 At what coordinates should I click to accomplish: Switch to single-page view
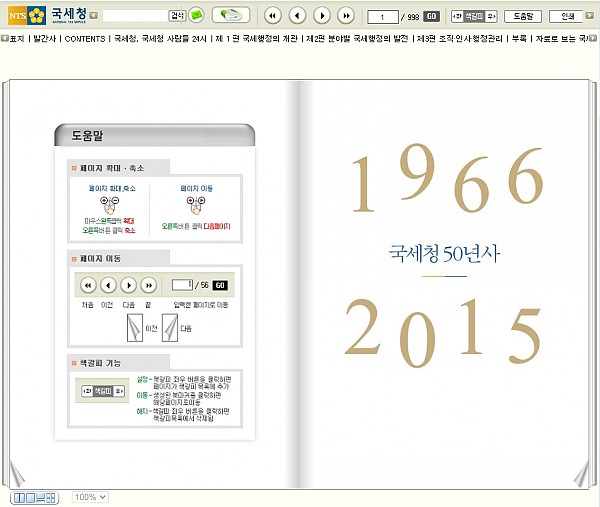[x=31, y=498]
